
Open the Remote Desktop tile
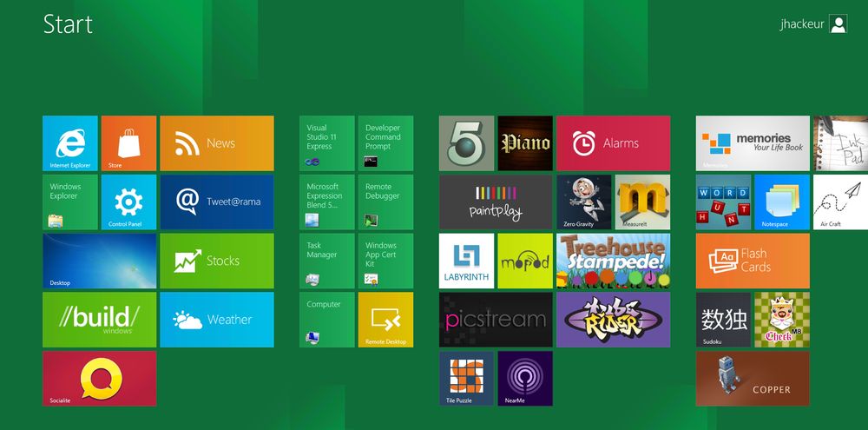386,320
